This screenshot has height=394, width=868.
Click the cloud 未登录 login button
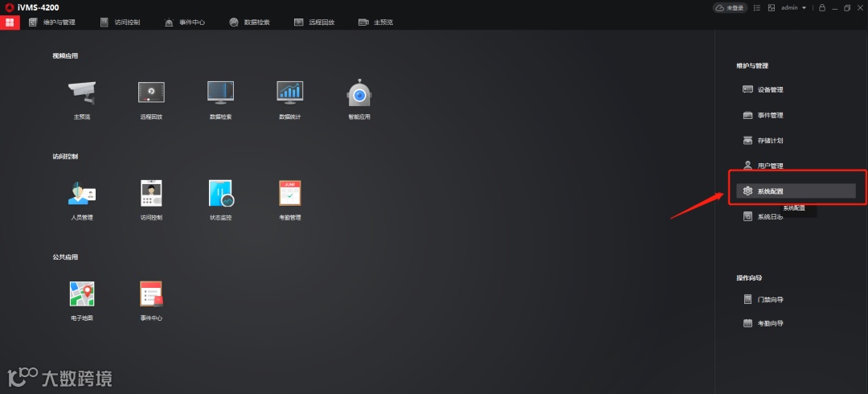730,8
